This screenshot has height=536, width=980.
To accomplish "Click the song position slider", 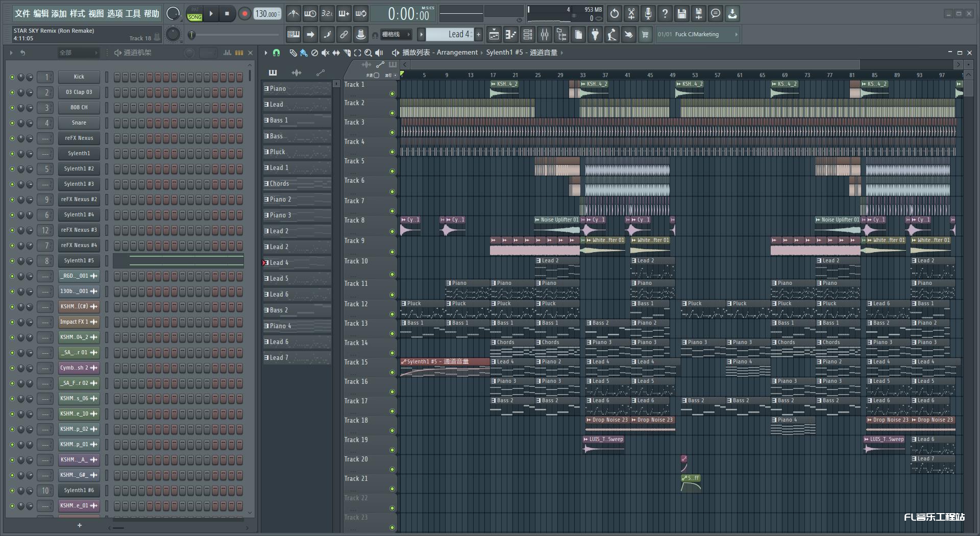I will pos(235,35).
